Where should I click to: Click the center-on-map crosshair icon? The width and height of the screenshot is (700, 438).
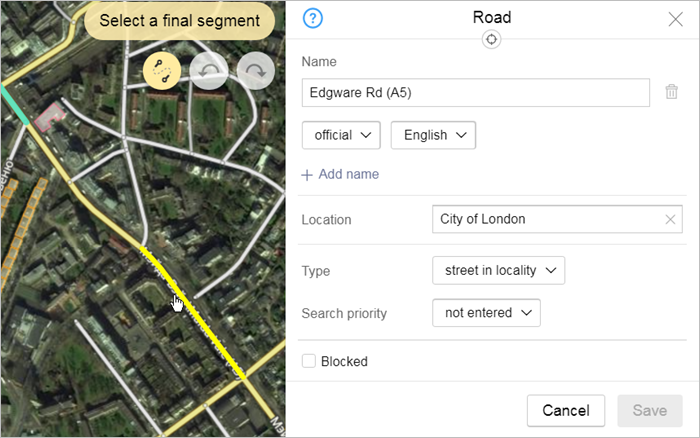click(x=491, y=39)
